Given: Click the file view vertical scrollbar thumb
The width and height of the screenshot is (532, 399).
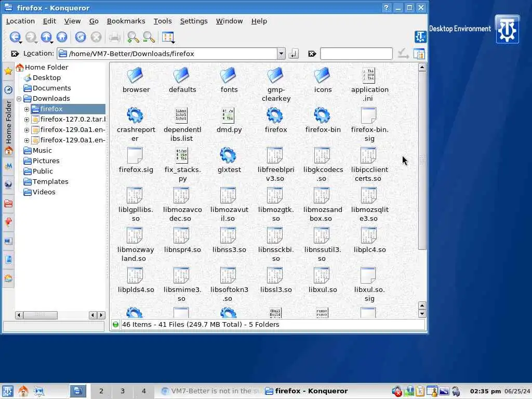Looking at the screenshot, I should [422, 160].
